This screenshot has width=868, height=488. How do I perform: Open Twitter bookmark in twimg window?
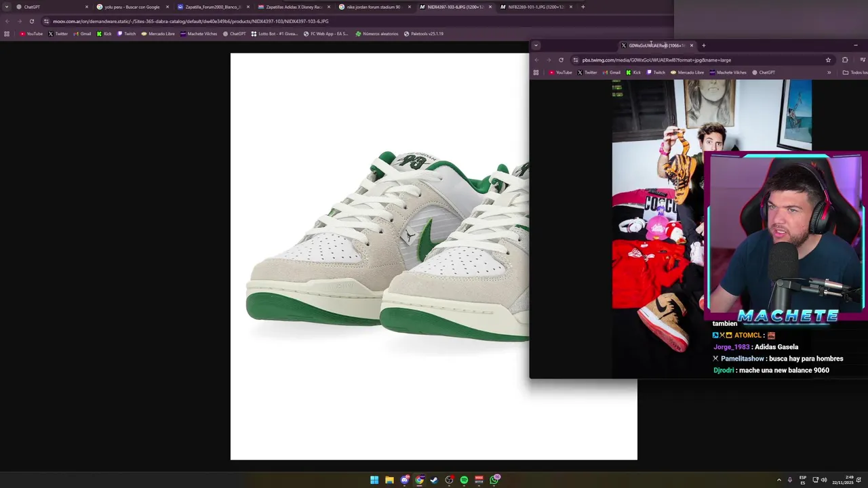coord(587,73)
